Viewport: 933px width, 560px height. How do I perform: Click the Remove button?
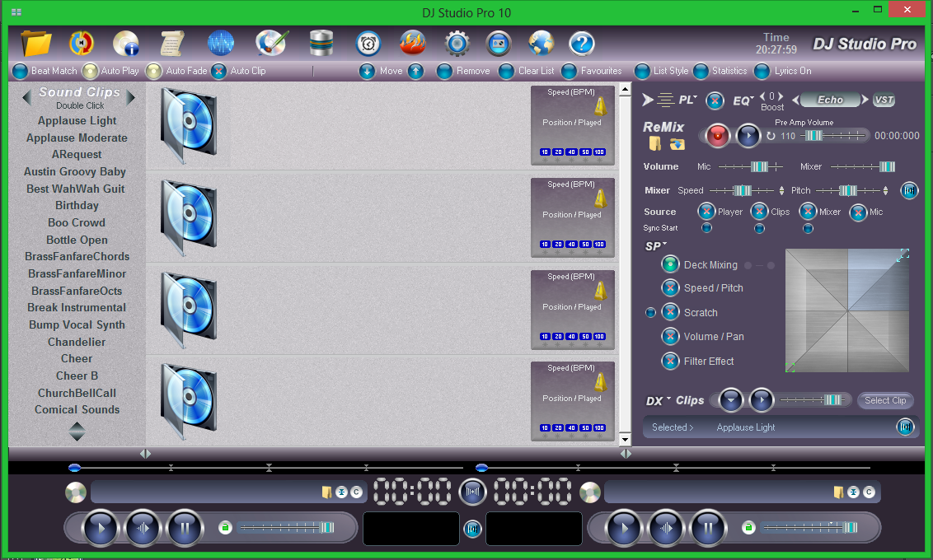[x=463, y=71]
